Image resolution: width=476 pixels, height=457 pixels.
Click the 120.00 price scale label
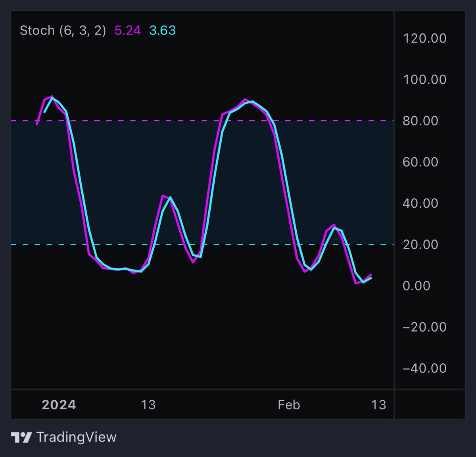pyautogui.click(x=424, y=39)
